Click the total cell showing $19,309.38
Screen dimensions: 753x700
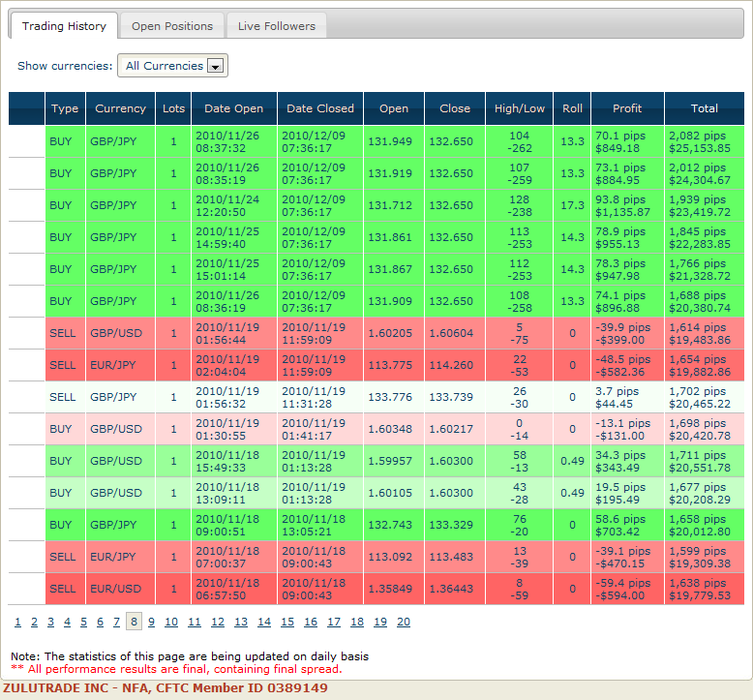coord(704,557)
